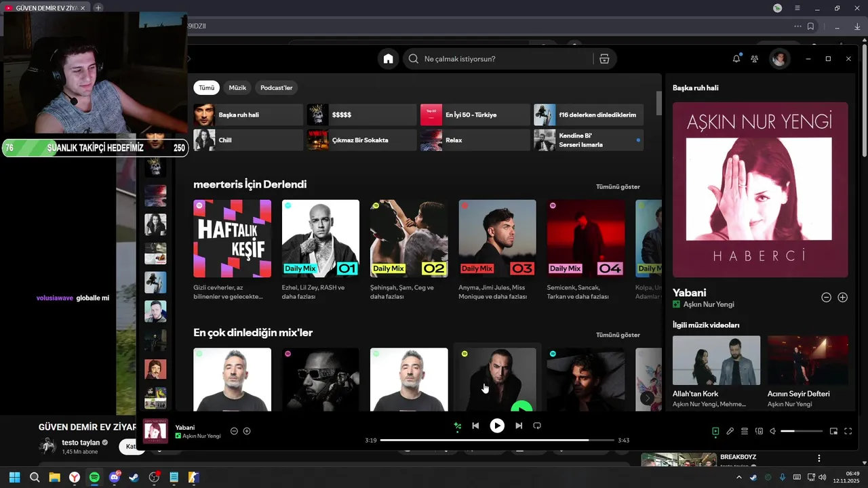868x488 pixels.
Task: Open the profile avatar menu
Action: click(x=779, y=59)
